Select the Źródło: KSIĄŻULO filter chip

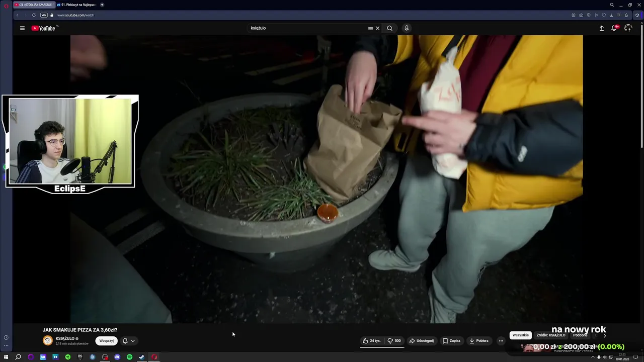click(551, 335)
